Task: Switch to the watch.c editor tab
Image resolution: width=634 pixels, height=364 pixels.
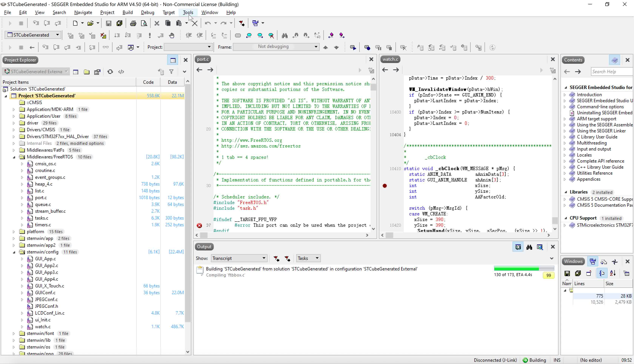Action: pos(390,59)
